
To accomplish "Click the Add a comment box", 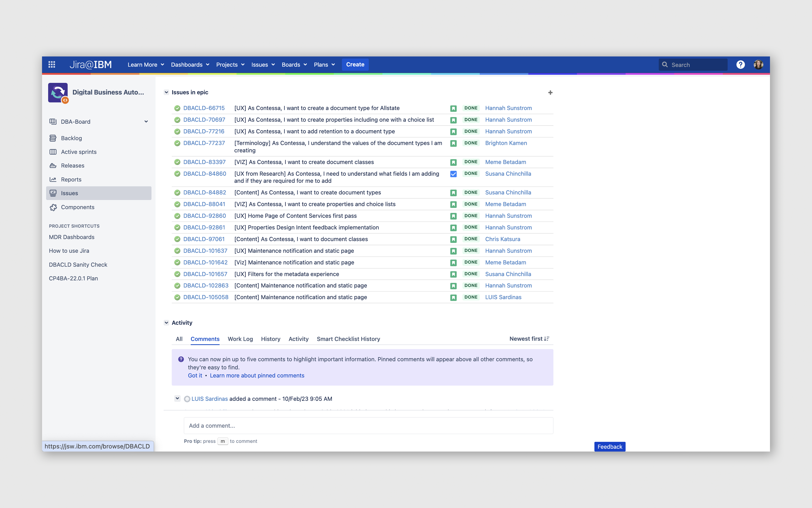I will 369,426.
